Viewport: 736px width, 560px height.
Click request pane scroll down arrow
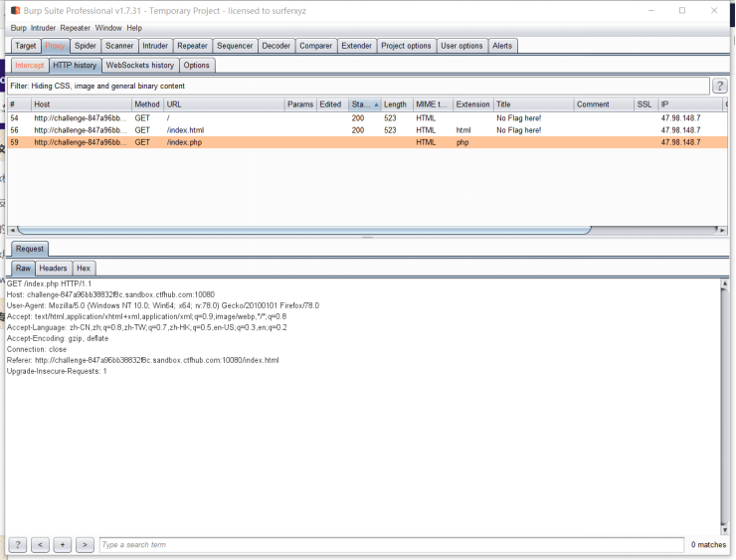point(725,530)
